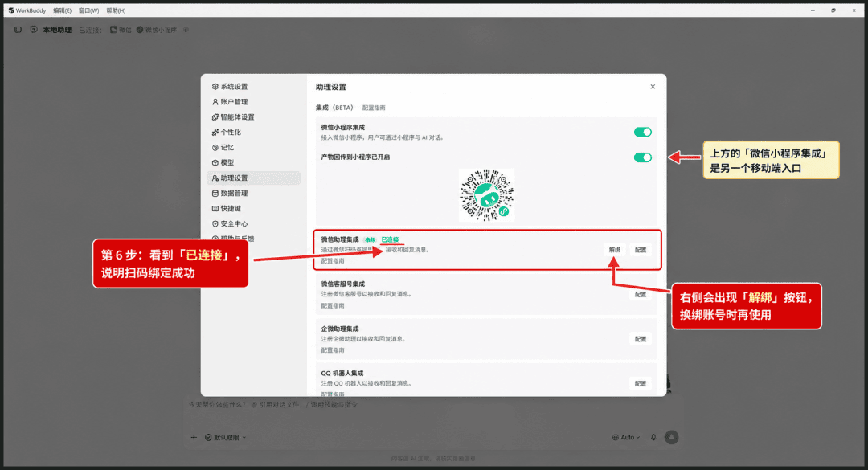868x470 pixels.
Task: Click the 已连接 status label
Action: 390,239
